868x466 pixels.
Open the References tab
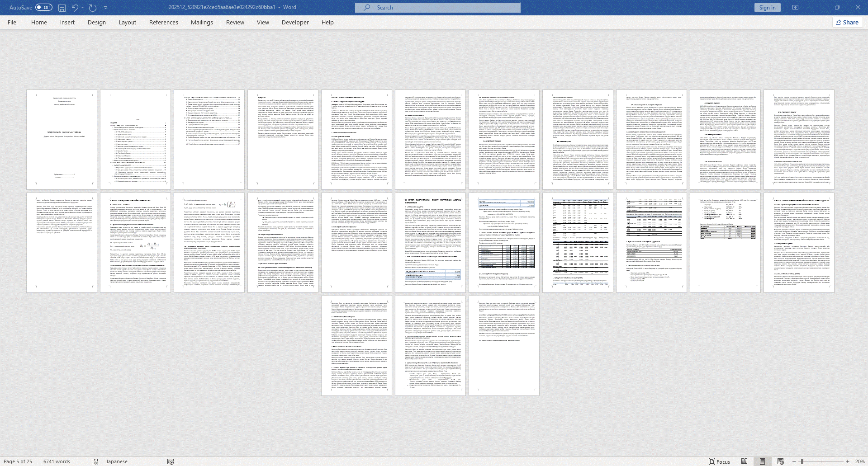(x=163, y=22)
